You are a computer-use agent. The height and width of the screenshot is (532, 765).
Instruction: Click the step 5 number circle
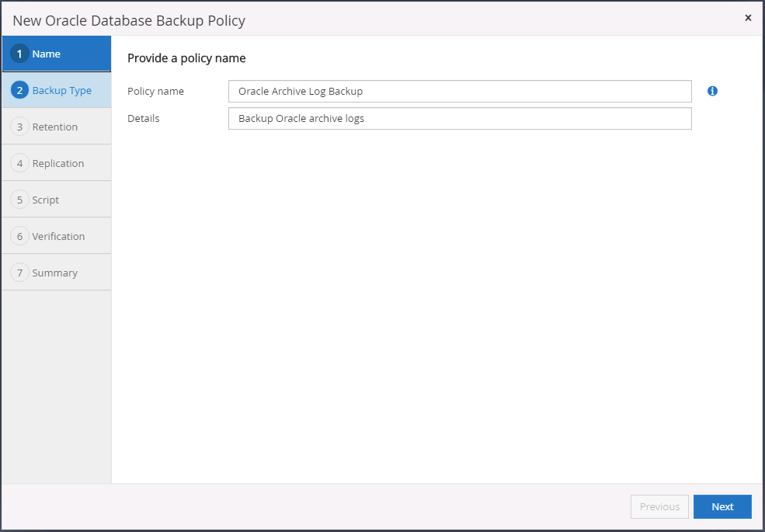pos(20,200)
